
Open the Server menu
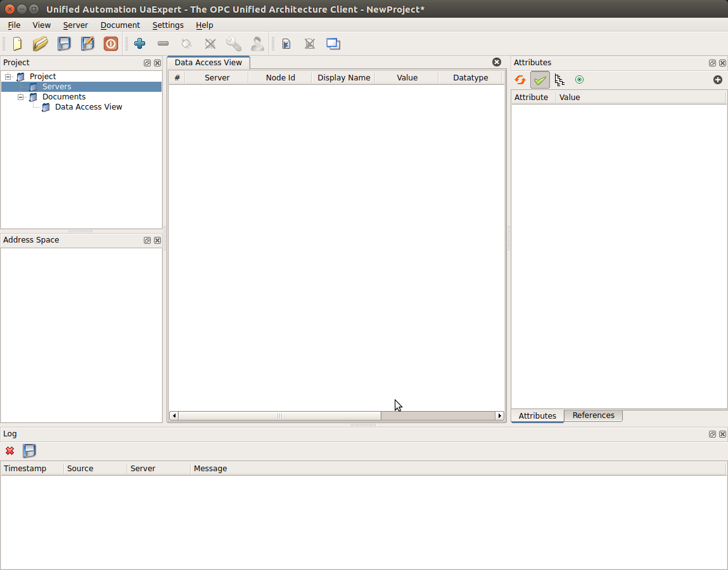coord(75,25)
